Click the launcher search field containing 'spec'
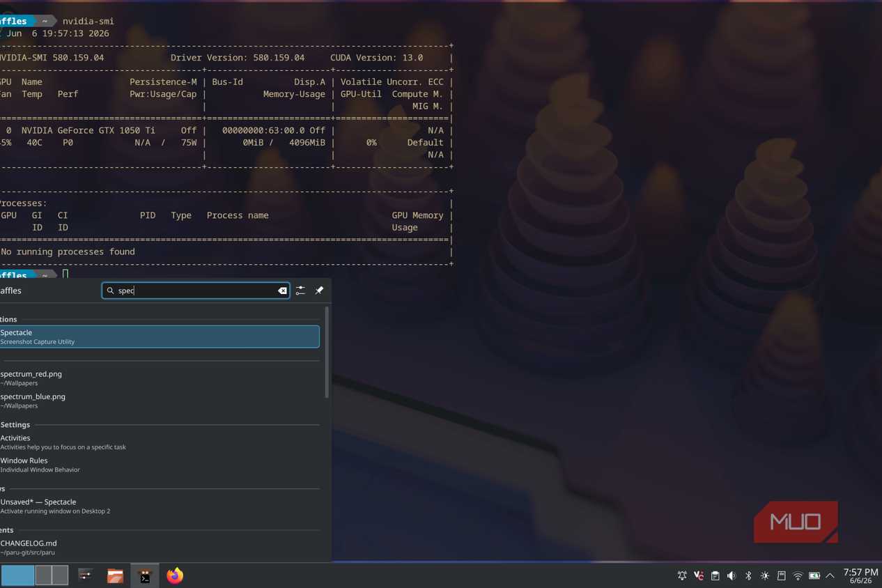This screenshot has height=588, width=882. tap(196, 291)
